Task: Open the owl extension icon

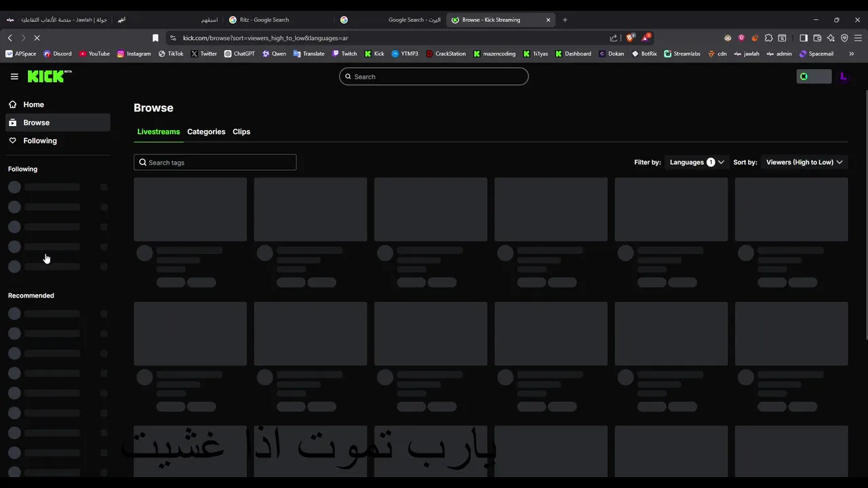Action: coord(728,38)
